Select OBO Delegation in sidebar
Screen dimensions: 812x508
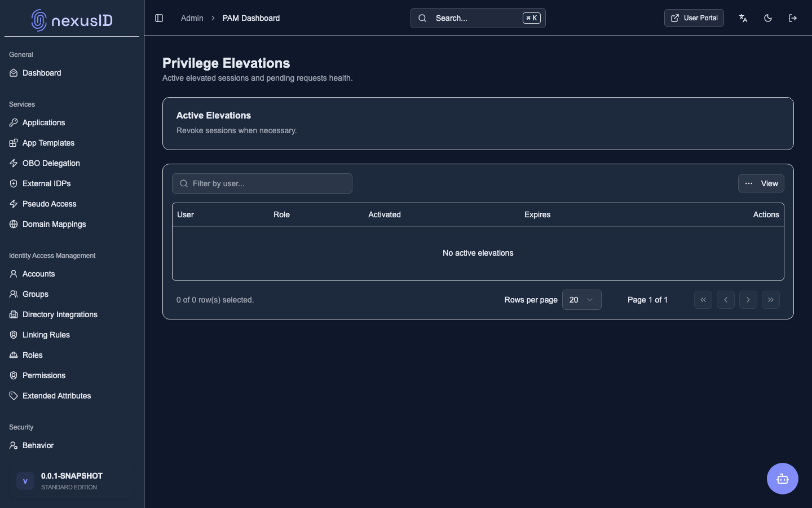(x=72, y=163)
